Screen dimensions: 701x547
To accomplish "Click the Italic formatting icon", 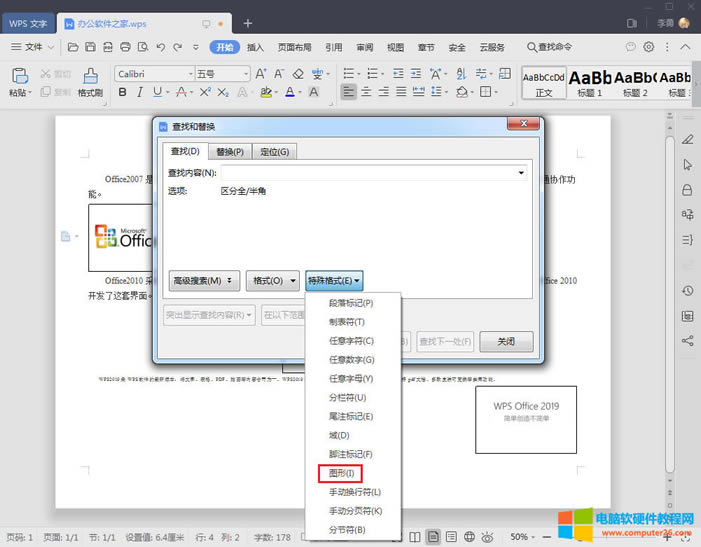I will coord(142,92).
